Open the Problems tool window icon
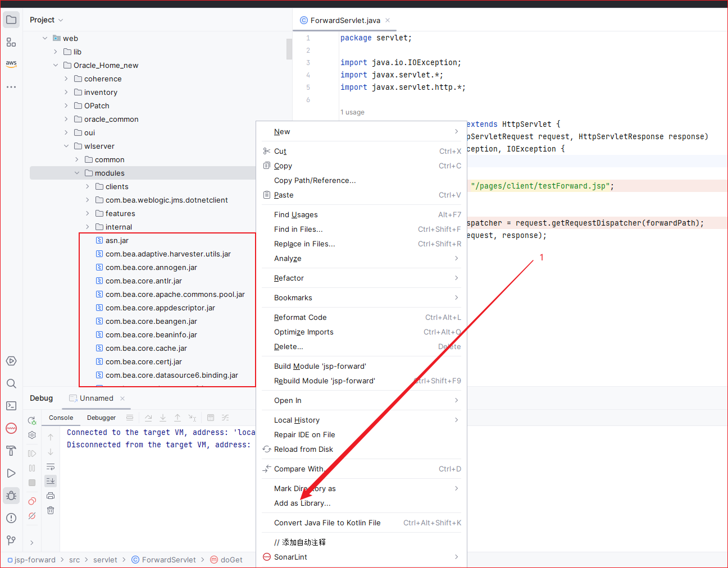This screenshot has width=728, height=568. click(x=11, y=518)
